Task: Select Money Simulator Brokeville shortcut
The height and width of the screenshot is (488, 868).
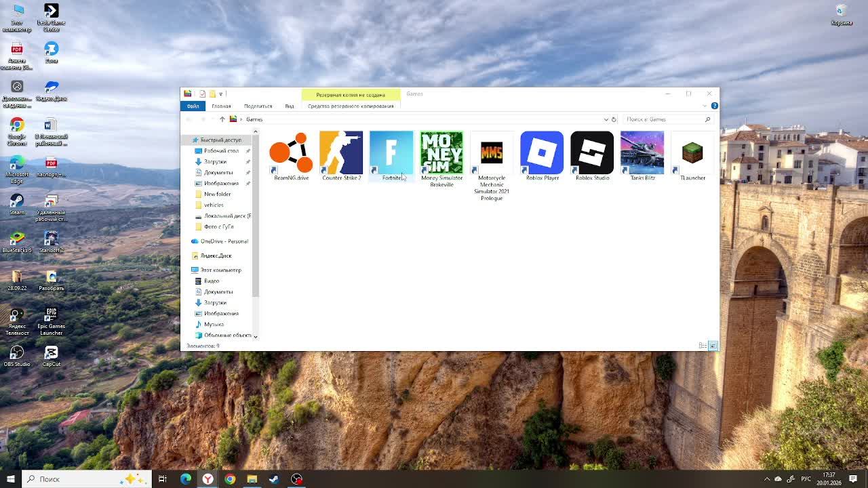Action: (441, 160)
